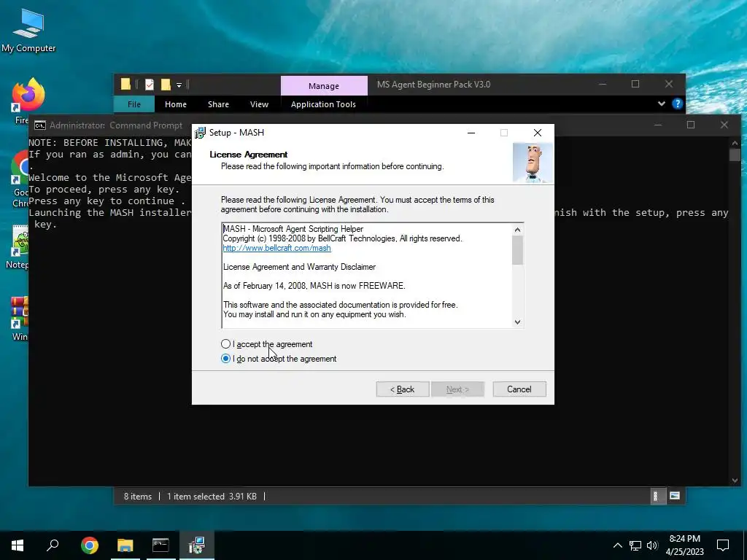
Task: Minimize the Setup - MASH window
Action: tap(471, 133)
